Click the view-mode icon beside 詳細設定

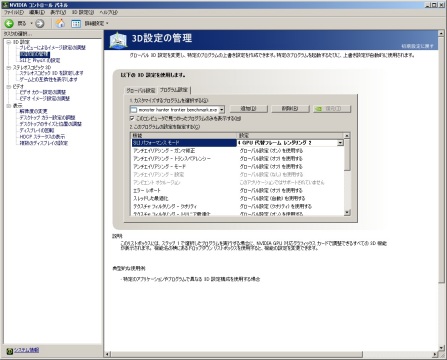tap(76, 24)
